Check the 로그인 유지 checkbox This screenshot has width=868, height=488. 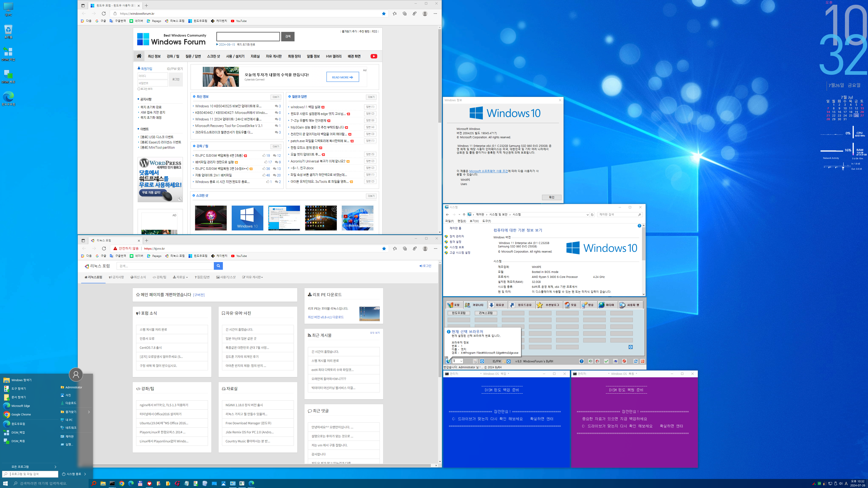click(x=139, y=89)
